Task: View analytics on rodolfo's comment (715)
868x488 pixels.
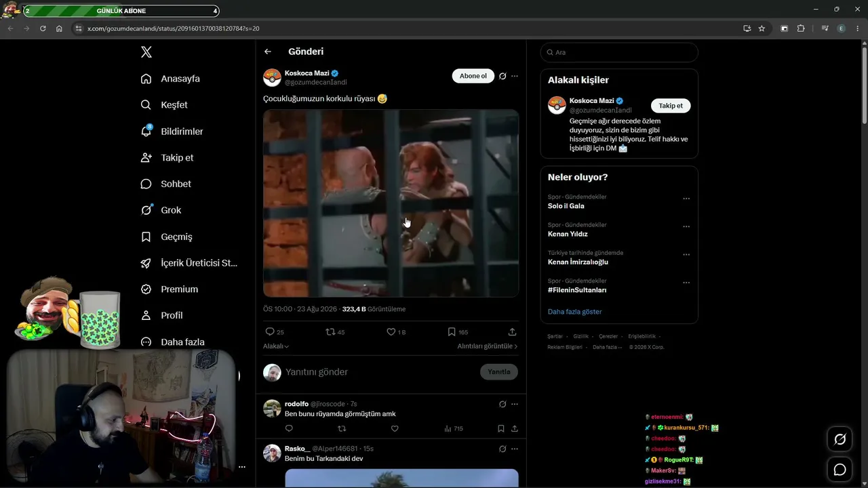Action: point(453,428)
